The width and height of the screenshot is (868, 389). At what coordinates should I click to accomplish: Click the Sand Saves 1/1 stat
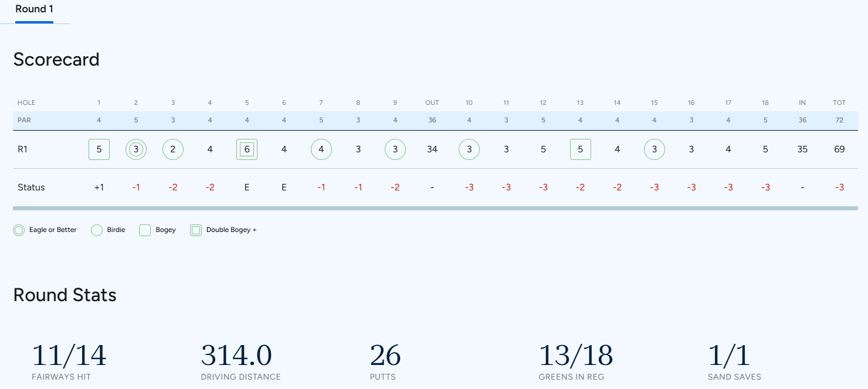point(734,361)
